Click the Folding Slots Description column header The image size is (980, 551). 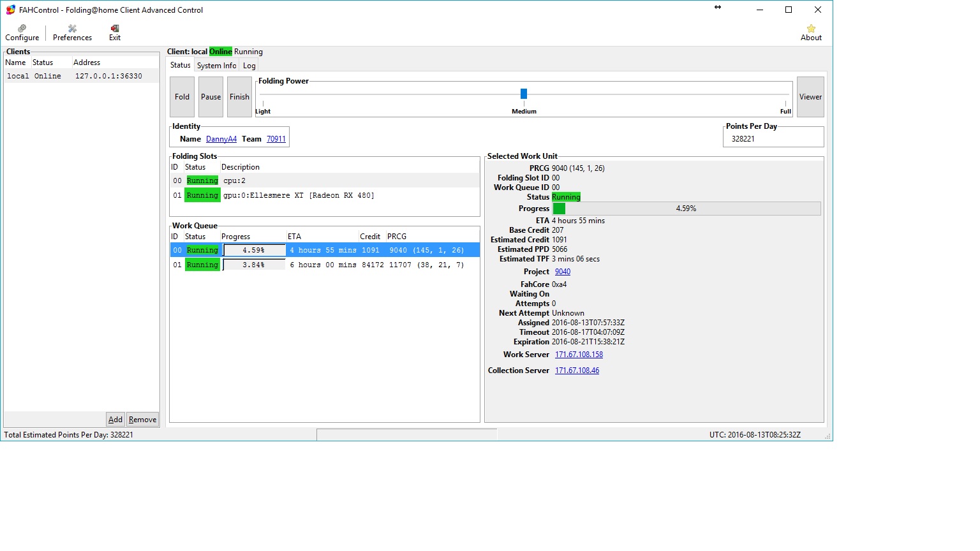241,167
